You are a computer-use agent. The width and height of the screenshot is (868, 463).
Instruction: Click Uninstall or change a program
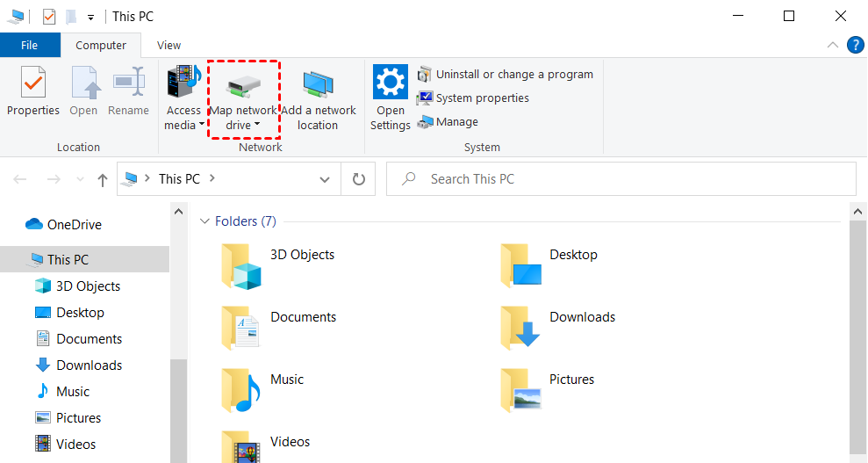click(x=506, y=74)
